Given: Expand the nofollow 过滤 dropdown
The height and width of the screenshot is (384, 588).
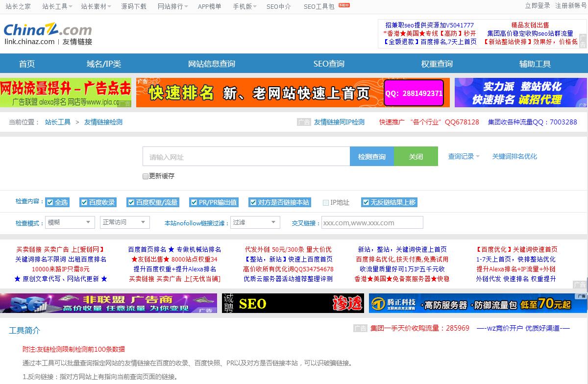Looking at the screenshot, I should point(255,222).
